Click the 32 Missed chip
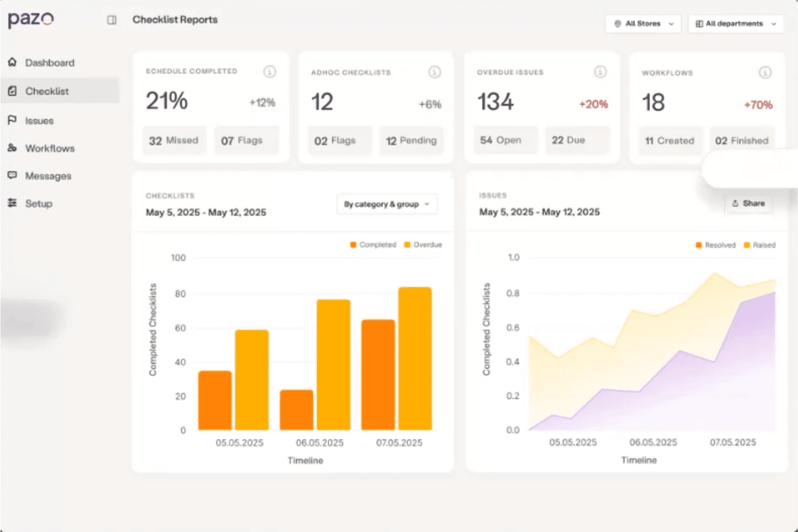 [x=174, y=141]
